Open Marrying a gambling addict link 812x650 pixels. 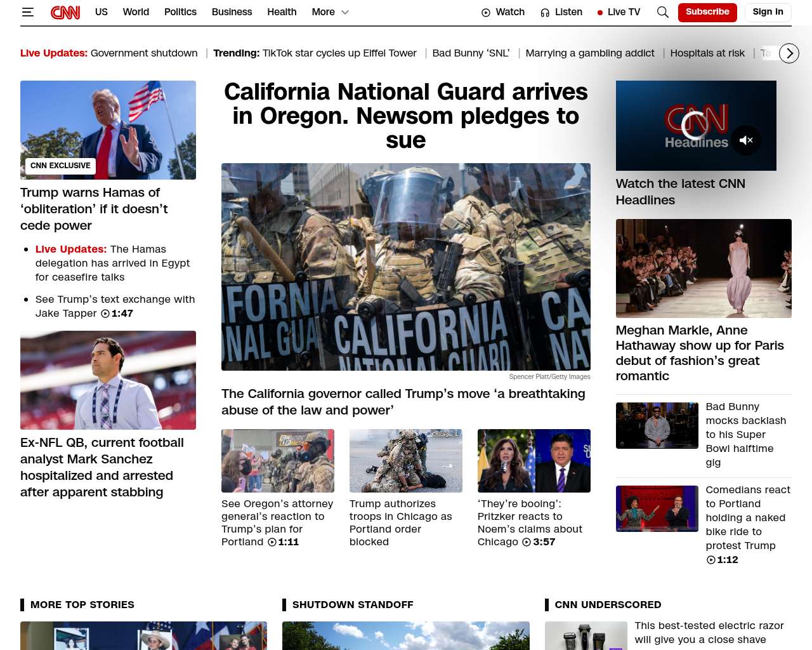pyautogui.click(x=590, y=53)
